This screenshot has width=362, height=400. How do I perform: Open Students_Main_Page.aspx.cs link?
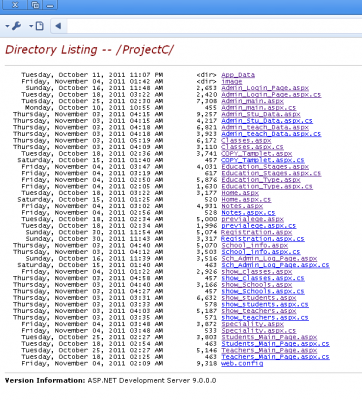pyautogui.click(x=275, y=344)
